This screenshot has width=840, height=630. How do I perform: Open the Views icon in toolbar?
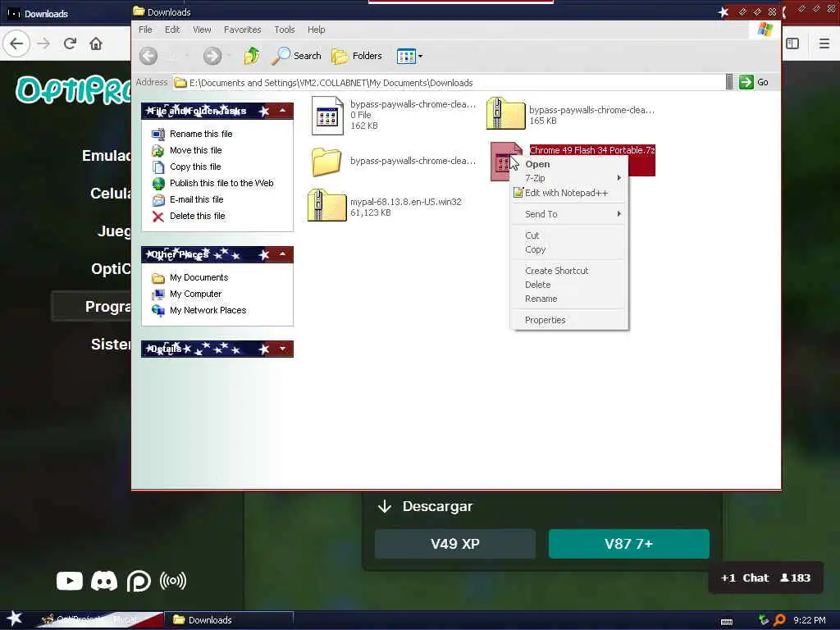click(x=406, y=56)
